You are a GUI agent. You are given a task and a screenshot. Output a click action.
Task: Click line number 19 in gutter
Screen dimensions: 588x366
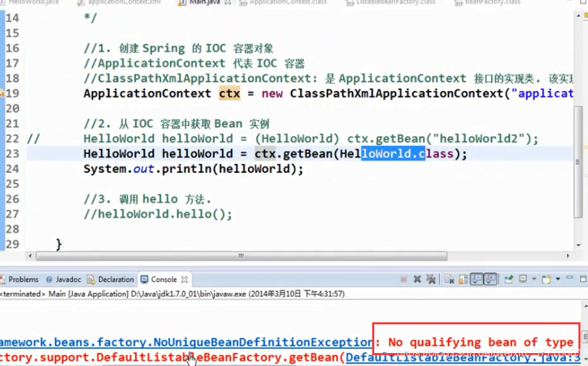(12, 94)
